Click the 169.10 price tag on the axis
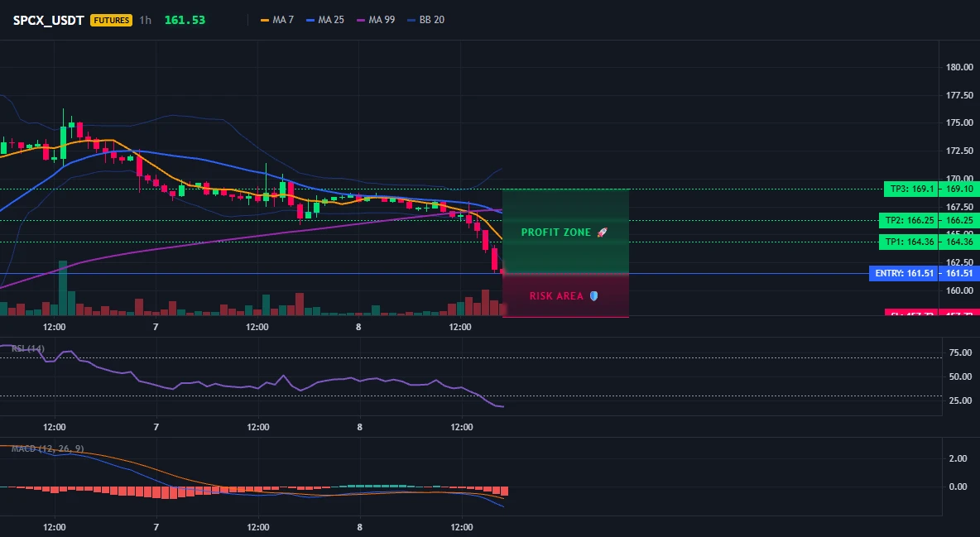 click(x=959, y=189)
